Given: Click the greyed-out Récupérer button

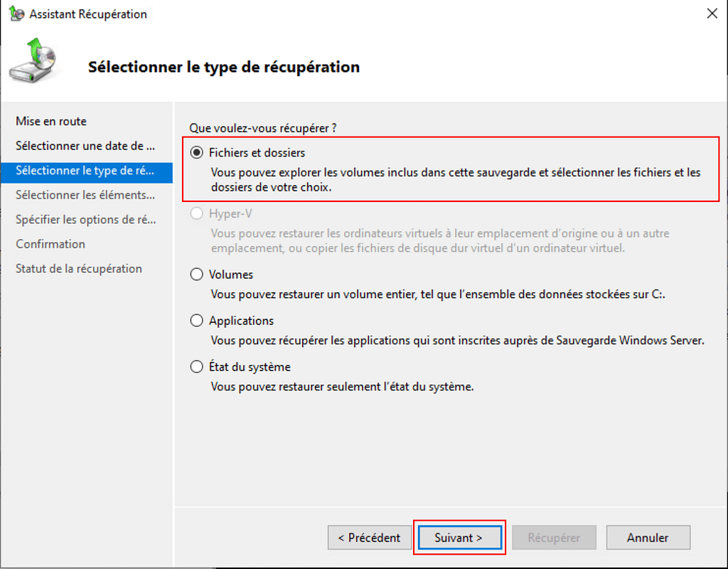Looking at the screenshot, I should coord(554,538).
